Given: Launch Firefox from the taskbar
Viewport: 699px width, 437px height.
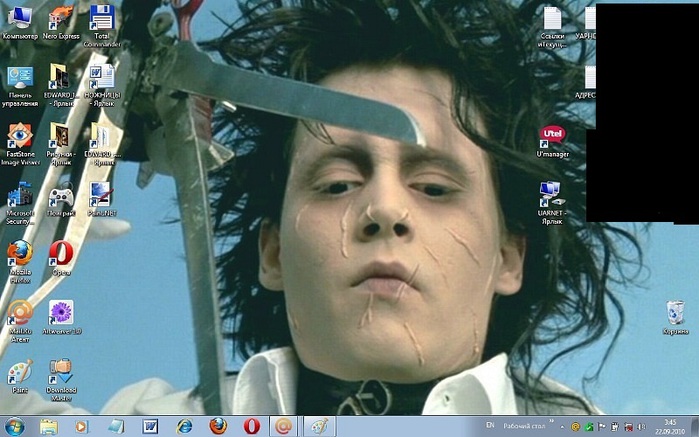Looking at the screenshot, I should (x=218, y=427).
